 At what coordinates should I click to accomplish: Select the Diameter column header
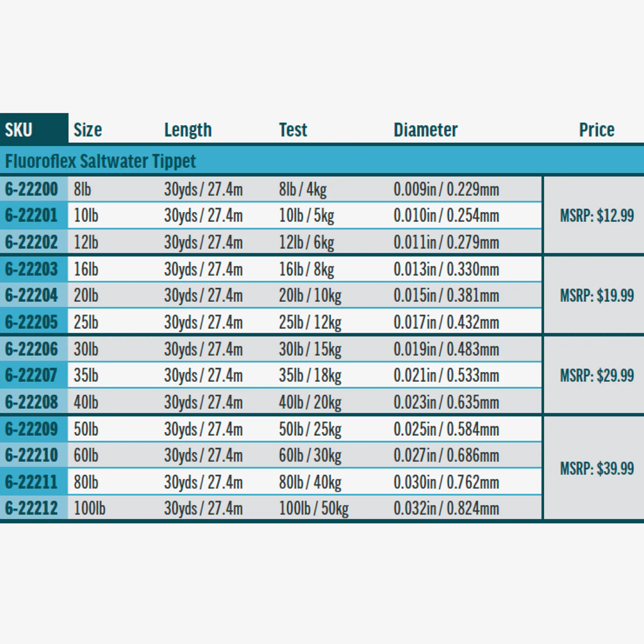[x=425, y=130]
